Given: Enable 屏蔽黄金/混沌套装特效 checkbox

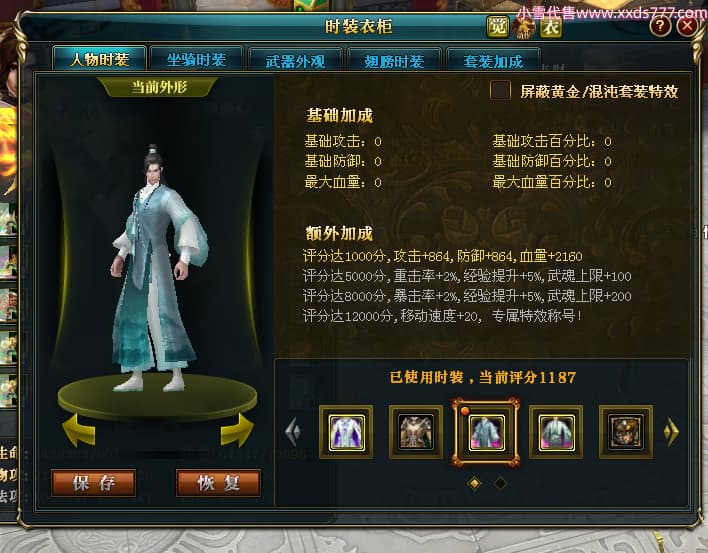Looking at the screenshot, I should 500,90.
